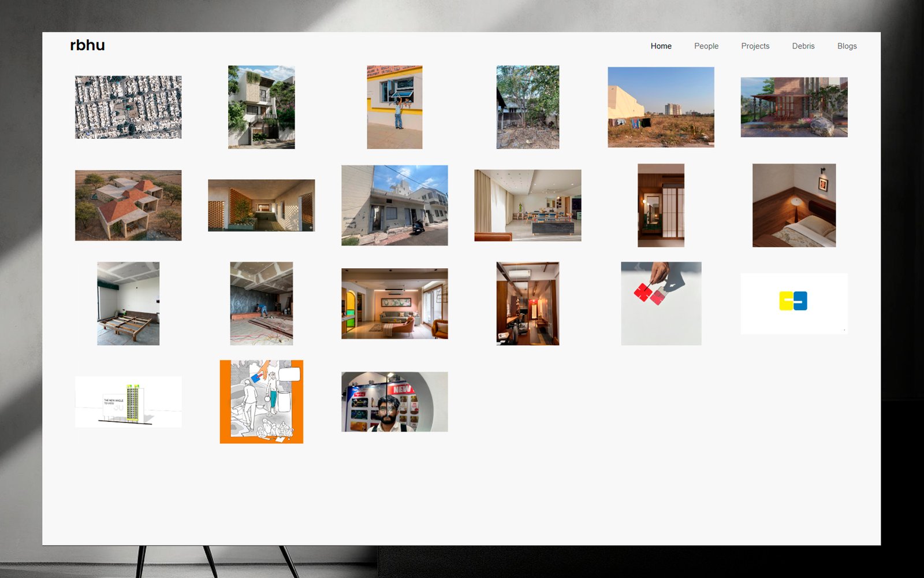The height and width of the screenshot is (578, 924).
Task: Open the overgrown trees site photo
Action: 528,107
